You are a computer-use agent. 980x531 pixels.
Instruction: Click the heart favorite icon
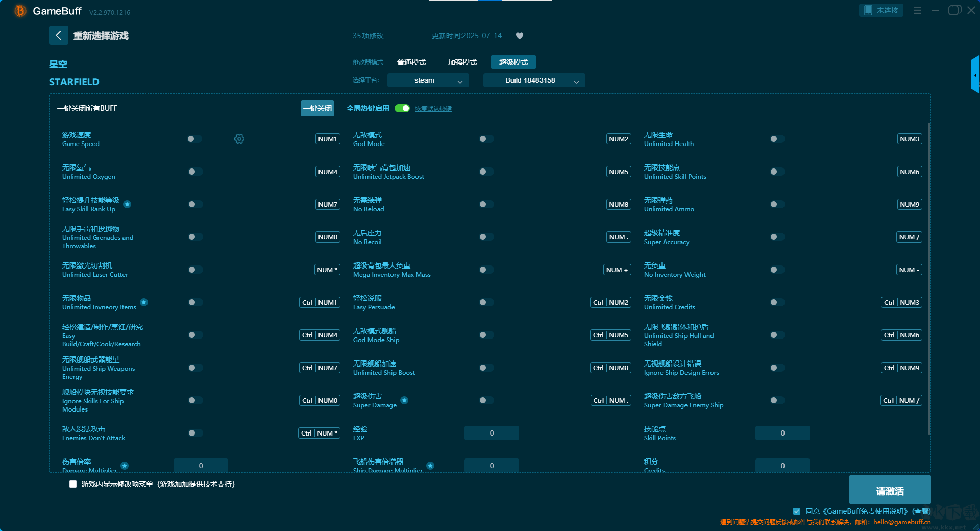coord(520,36)
